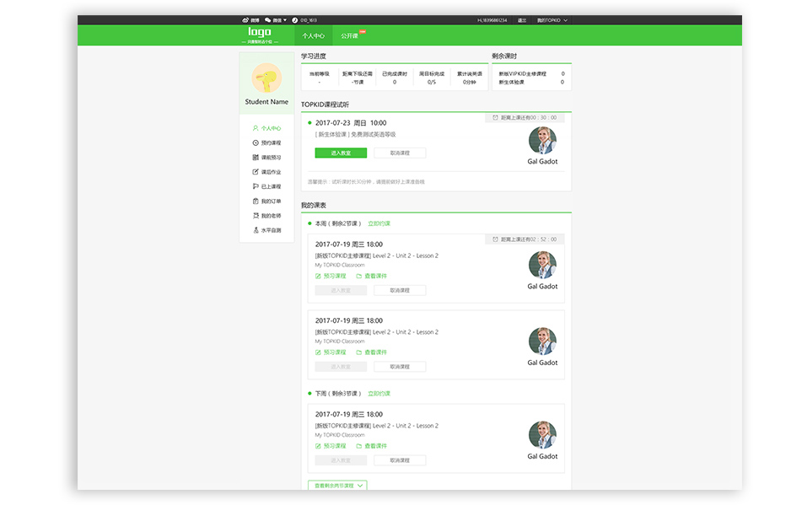Click teacher photo in 02:52:00 countdown card

(543, 265)
